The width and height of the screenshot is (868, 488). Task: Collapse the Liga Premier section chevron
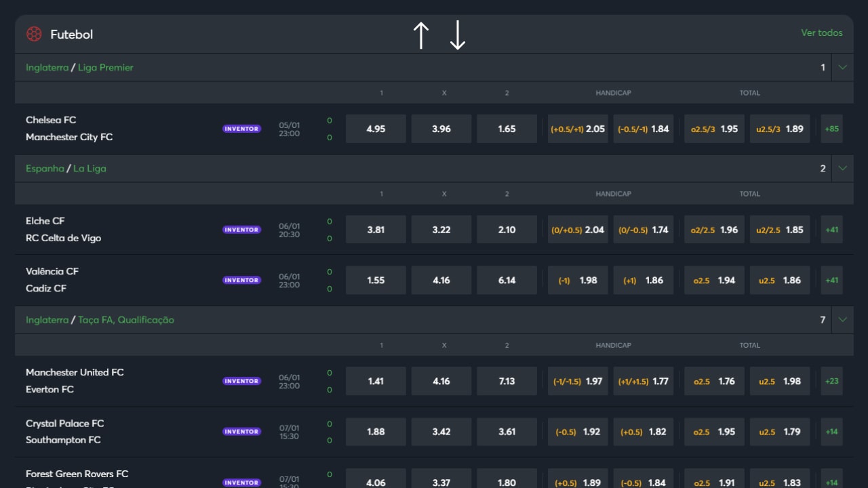pyautogui.click(x=843, y=67)
